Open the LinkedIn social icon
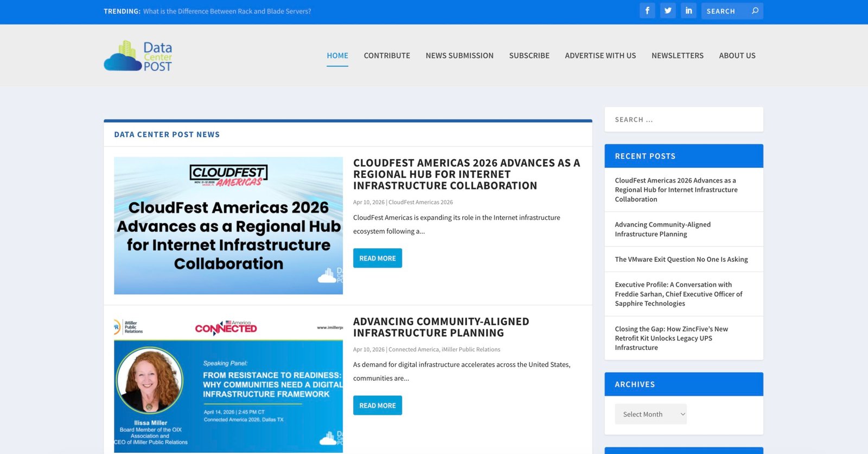868x454 pixels. point(688,11)
